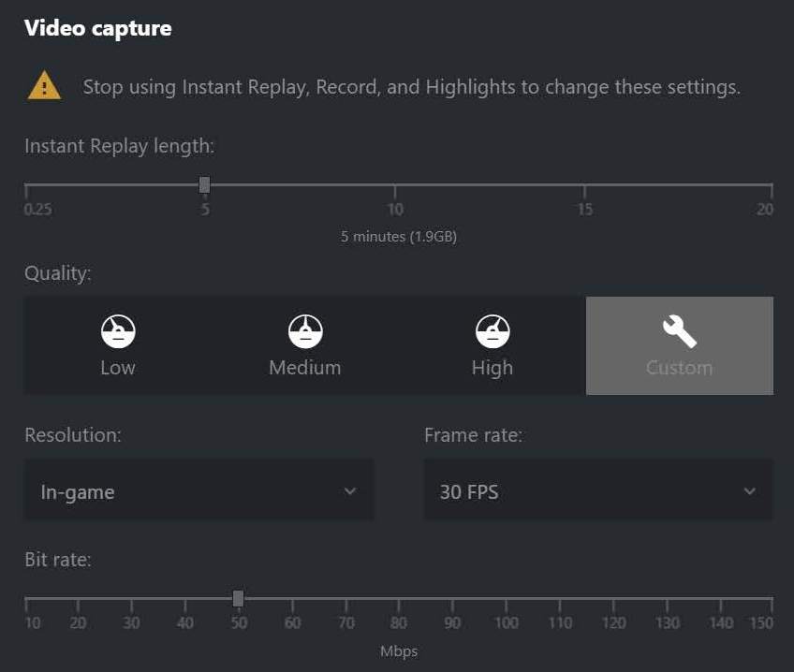Open the Resolution In-game dropdown
The height and width of the screenshot is (672, 794).
click(198, 490)
